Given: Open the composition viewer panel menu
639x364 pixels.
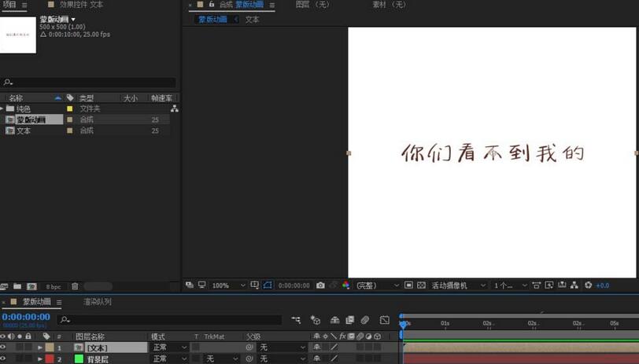Looking at the screenshot, I should click(271, 5).
